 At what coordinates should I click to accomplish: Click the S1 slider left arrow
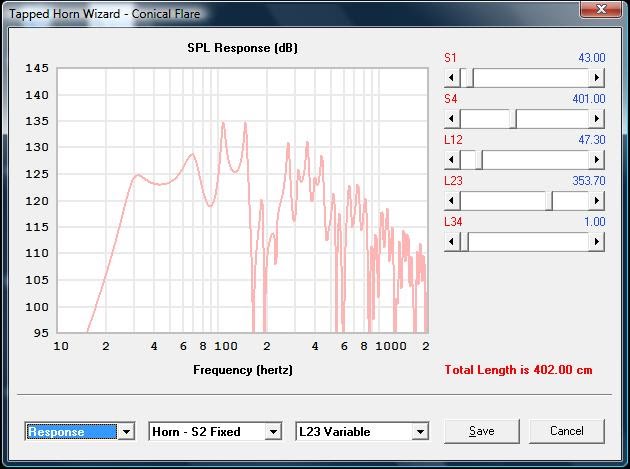click(452, 78)
